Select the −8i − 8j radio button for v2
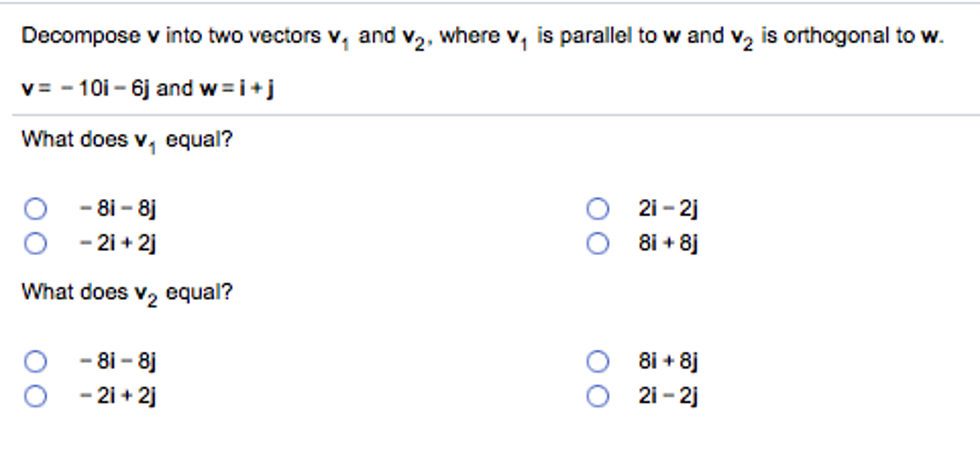This screenshot has width=980, height=452. [35, 361]
